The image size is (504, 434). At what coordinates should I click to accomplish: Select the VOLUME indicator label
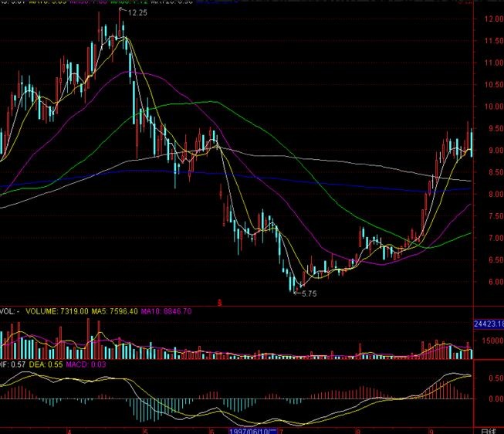[x=54, y=311]
